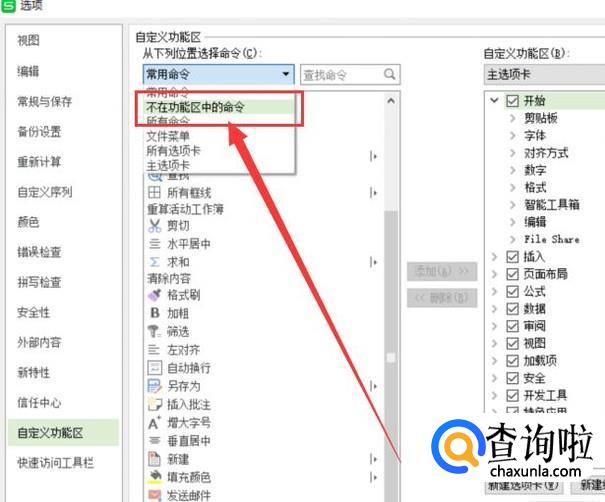
Task: Select the 格式刷 format painter icon
Action: point(154,295)
